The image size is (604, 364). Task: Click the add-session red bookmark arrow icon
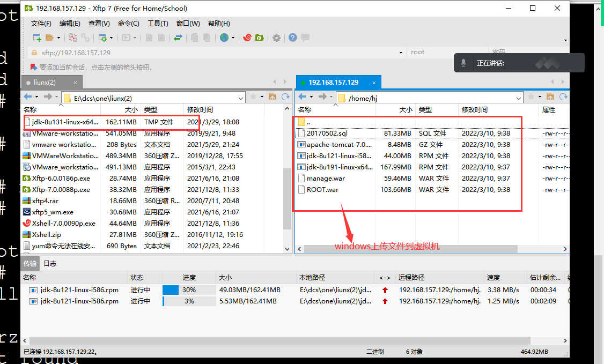[33, 68]
